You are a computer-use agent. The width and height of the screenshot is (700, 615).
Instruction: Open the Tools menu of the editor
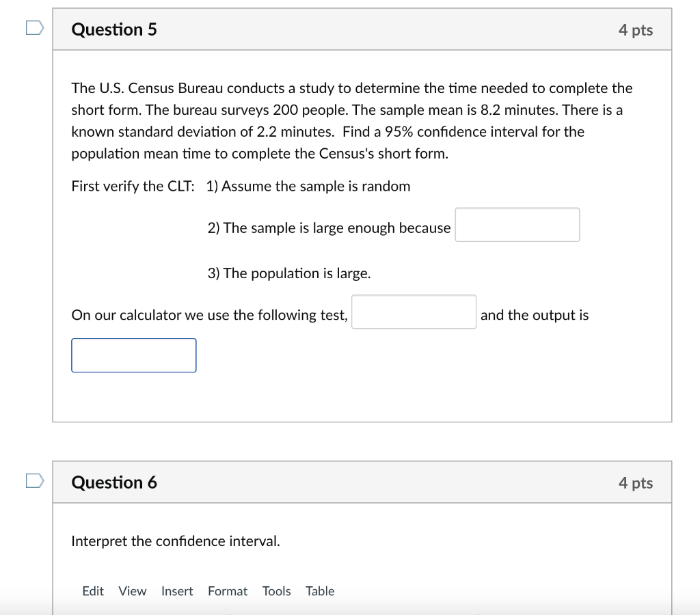coord(276,591)
